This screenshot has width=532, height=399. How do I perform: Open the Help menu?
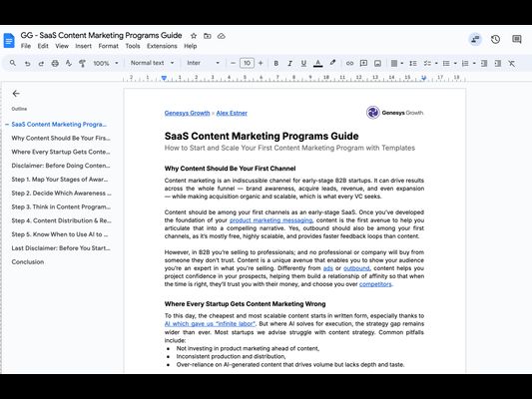click(191, 46)
